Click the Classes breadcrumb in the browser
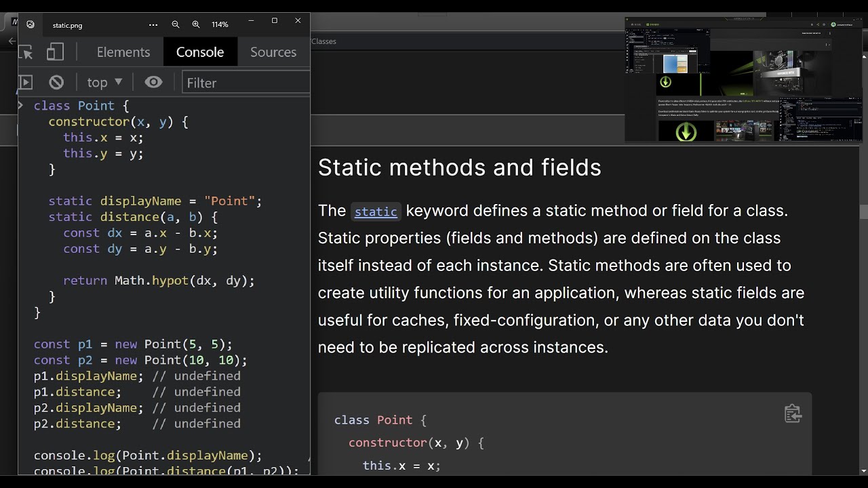Screen dimensions: 868x488 pyautogui.click(x=324, y=41)
